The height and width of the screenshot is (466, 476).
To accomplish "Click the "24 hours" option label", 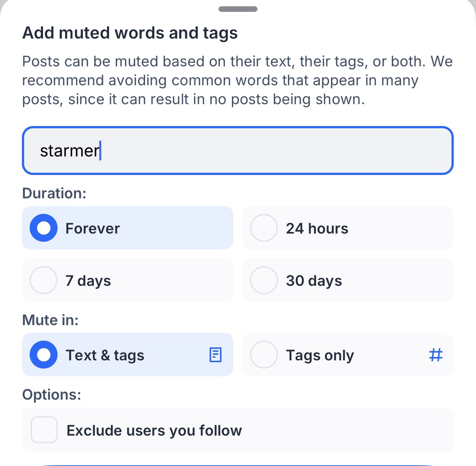I will point(317,228).
